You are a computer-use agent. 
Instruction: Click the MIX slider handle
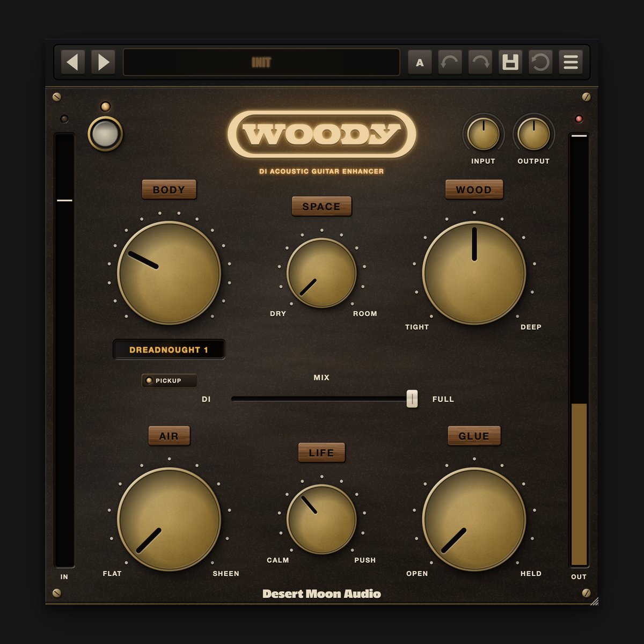click(x=412, y=399)
